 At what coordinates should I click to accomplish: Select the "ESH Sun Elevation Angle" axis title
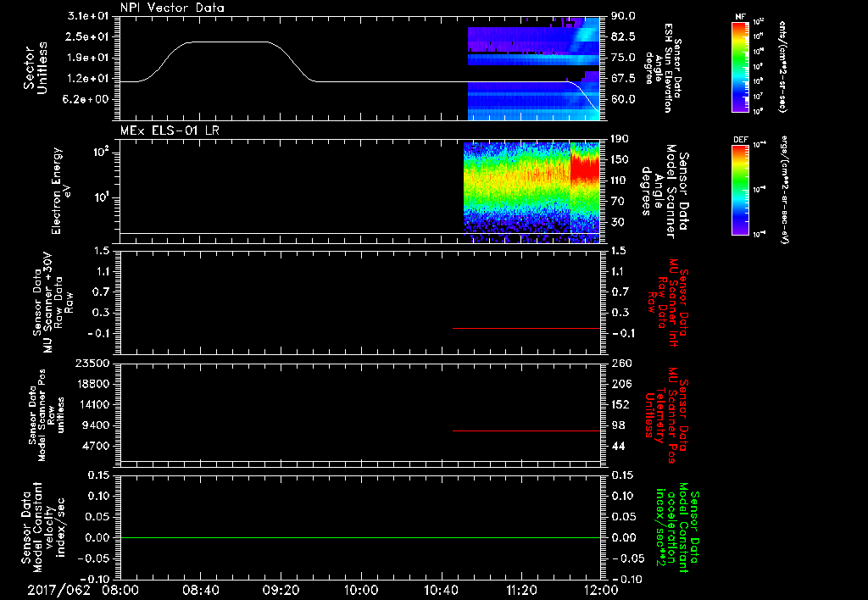pyautogui.click(x=664, y=68)
